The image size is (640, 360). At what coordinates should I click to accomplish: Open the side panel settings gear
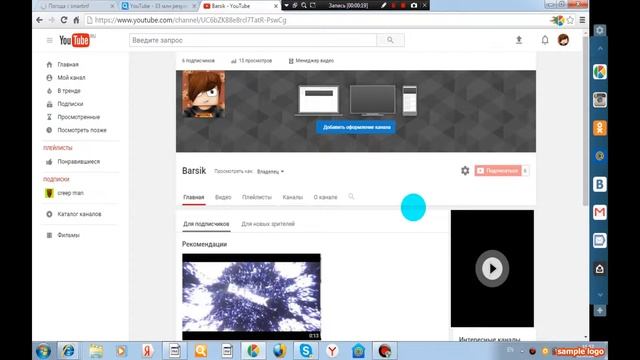coord(599,30)
